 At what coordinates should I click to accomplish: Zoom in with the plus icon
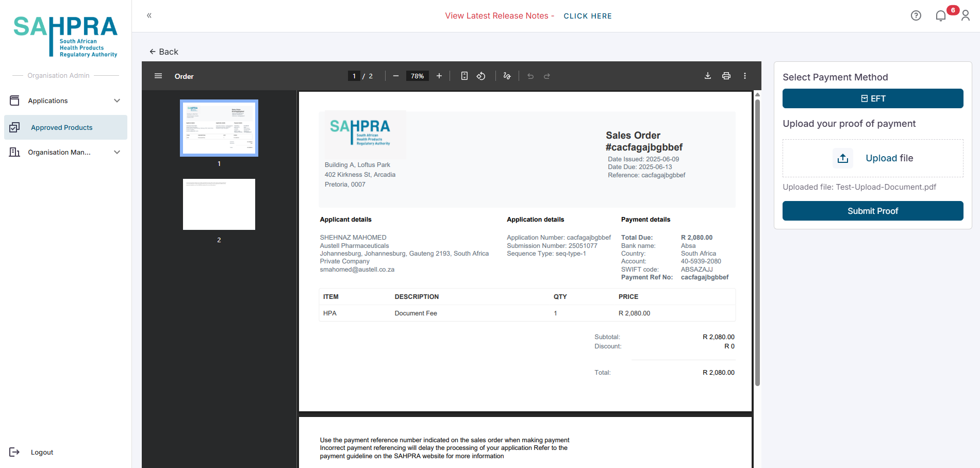tap(439, 76)
